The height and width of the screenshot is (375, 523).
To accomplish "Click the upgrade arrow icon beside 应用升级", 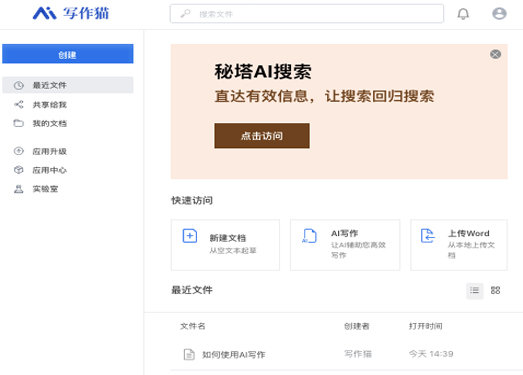I will coord(19,151).
